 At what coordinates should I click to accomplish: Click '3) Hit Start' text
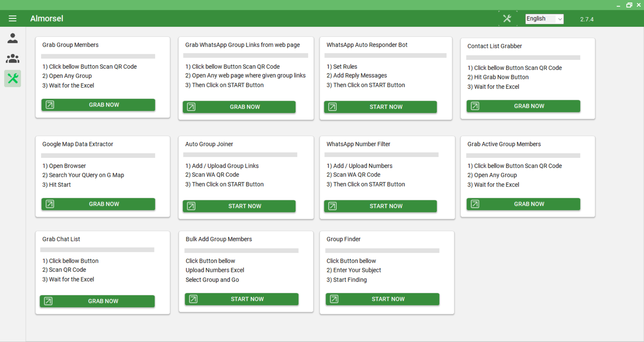[56, 185]
